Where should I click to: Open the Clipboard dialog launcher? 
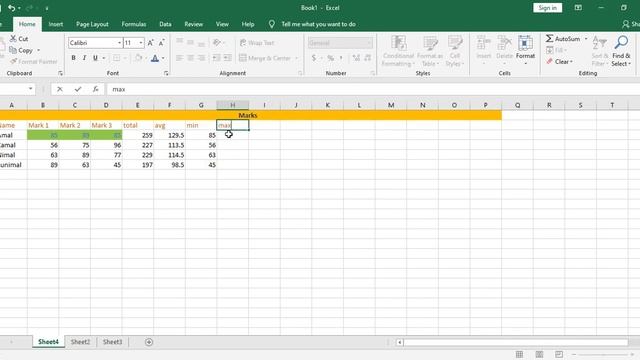[60, 73]
